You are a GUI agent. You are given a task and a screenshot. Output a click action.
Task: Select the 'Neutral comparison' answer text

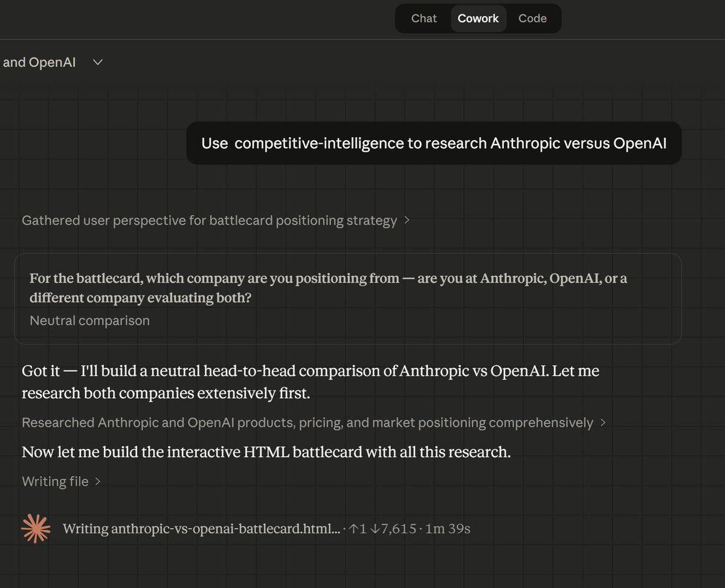pos(89,321)
